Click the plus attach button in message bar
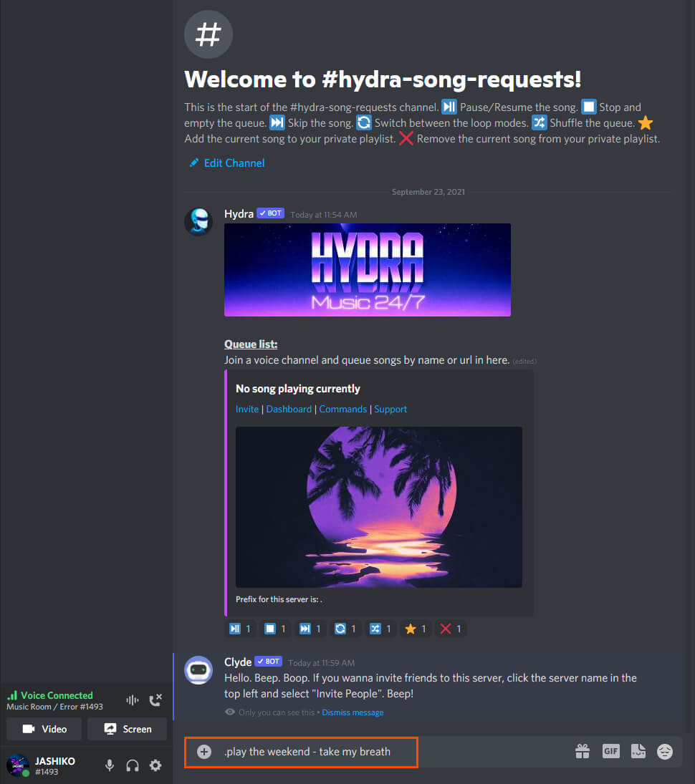The width and height of the screenshot is (695, 784). [x=204, y=752]
